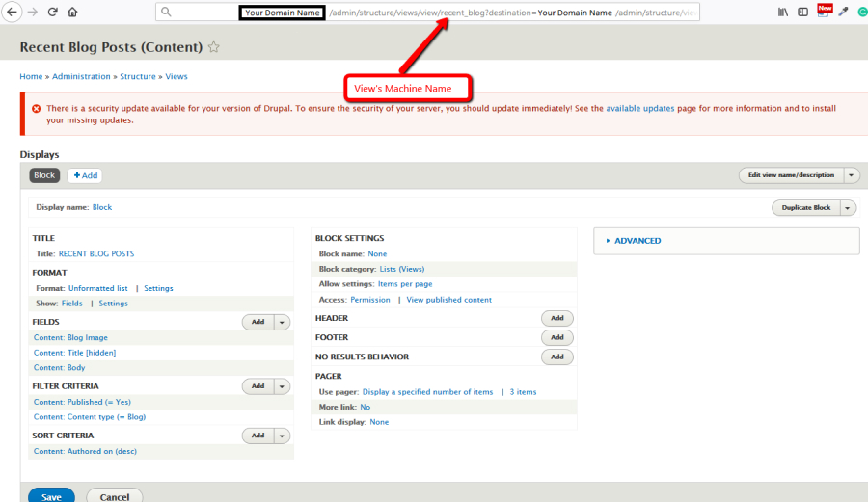Viewport: 868px width, 502px height.
Task: Toggle the browser sidebar icon
Action: pyautogui.click(x=802, y=12)
